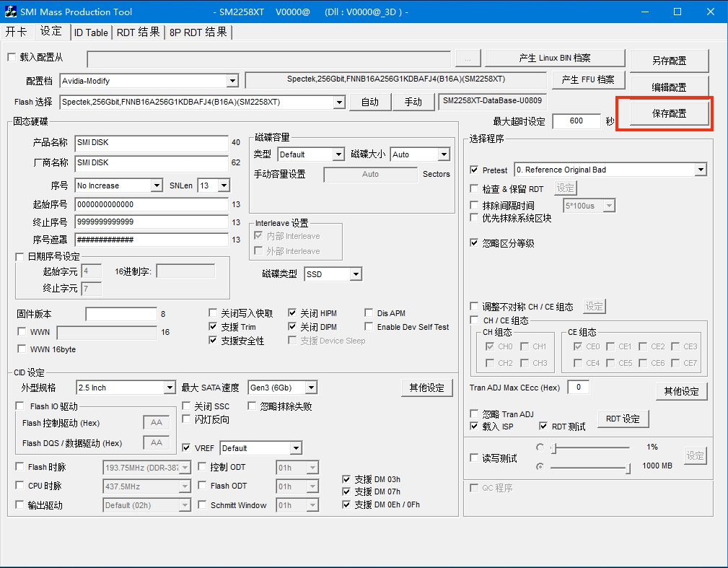Click the SMI app icon in title bar
The height and width of the screenshot is (568, 728).
point(11,12)
